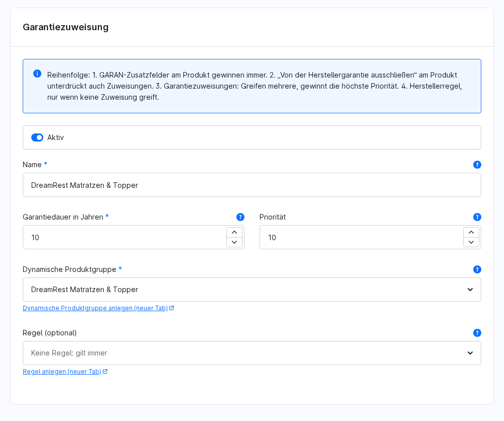Click external-link icon after Dynamische Produktgruppe anlegen
This screenshot has height=421, width=504.
(x=172, y=308)
